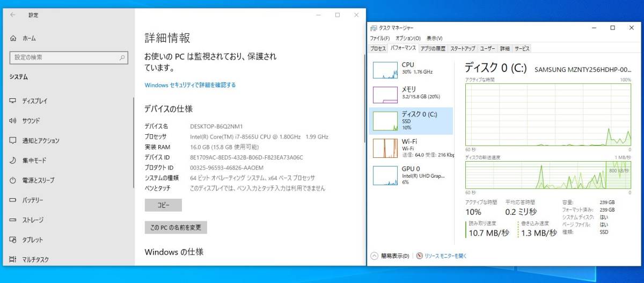The height and width of the screenshot is (283, 644).
Task: Click the home icon beside ホーム
Action: tap(13, 38)
